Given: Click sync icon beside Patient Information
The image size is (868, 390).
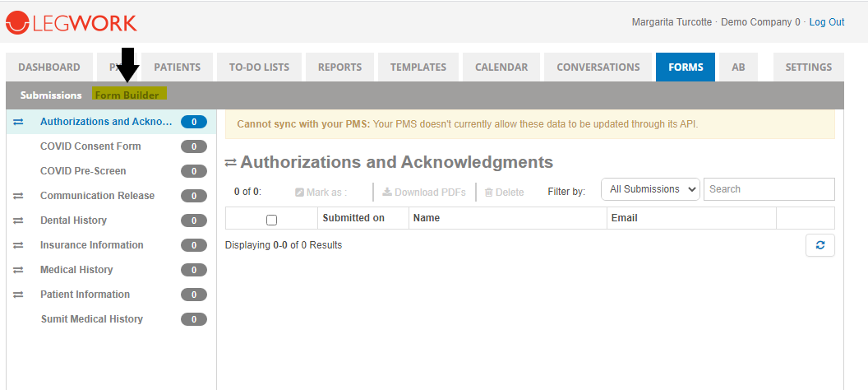Looking at the screenshot, I should pyautogui.click(x=19, y=295).
